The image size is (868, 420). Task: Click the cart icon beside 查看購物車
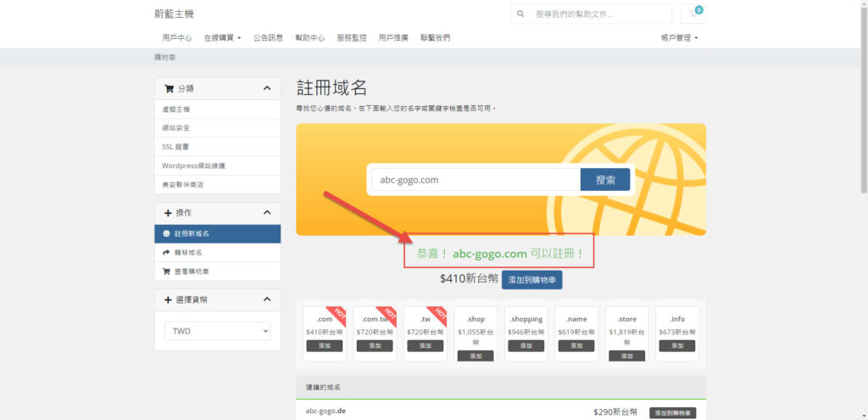click(166, 272)
